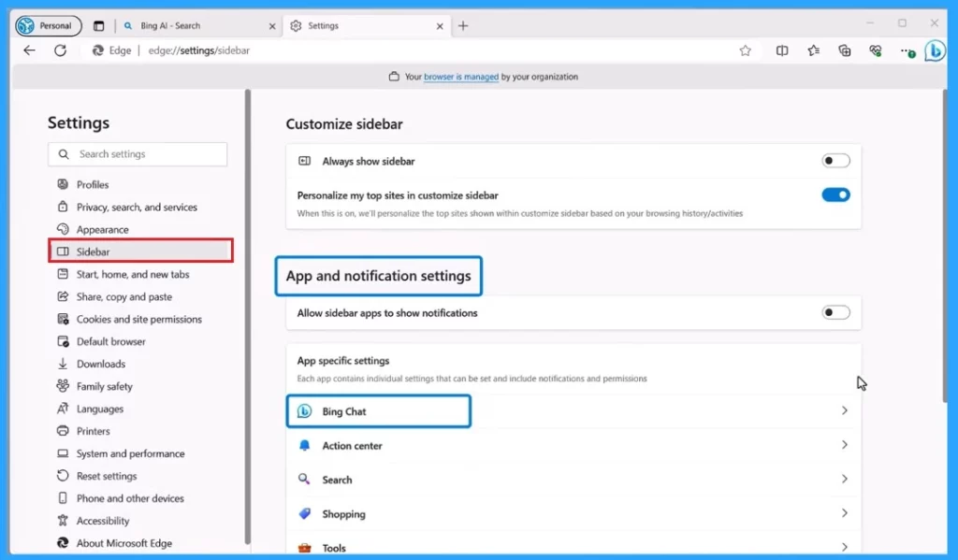Expand Search row chevron
The image size is (958, 560).
click(845, 480)
